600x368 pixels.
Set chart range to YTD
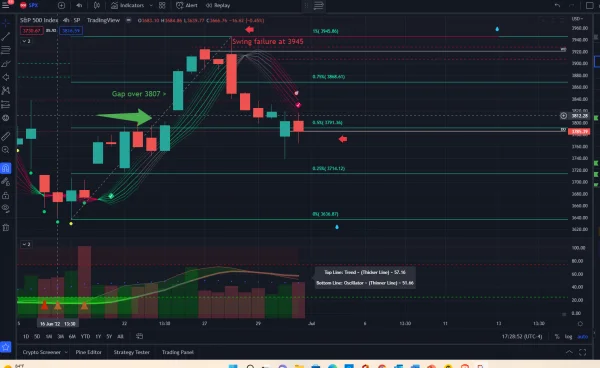click(85, 337)
